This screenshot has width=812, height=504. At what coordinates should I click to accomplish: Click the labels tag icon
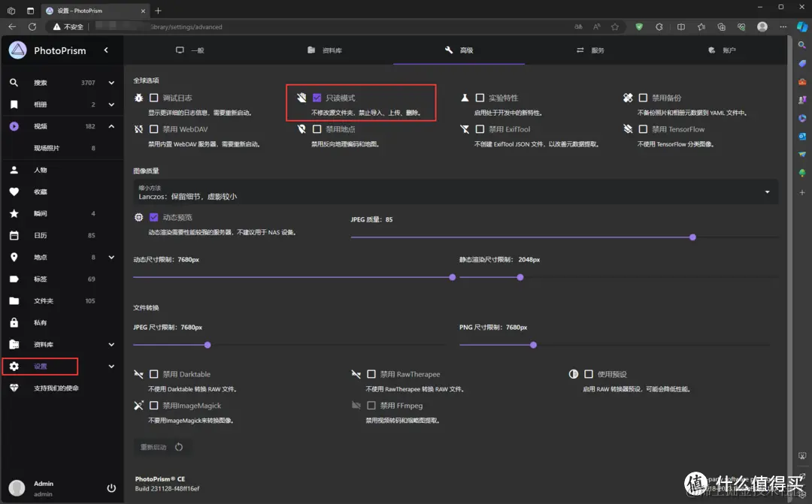[14, 279]
